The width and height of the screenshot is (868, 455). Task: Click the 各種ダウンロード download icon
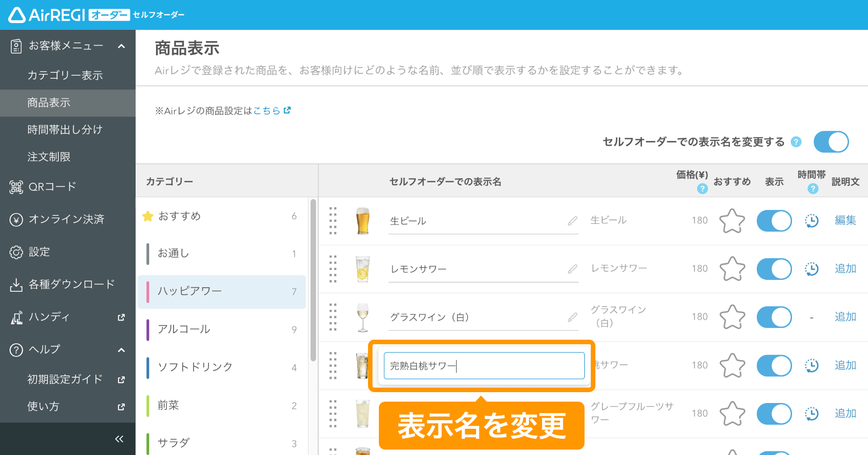coord(16,285)
